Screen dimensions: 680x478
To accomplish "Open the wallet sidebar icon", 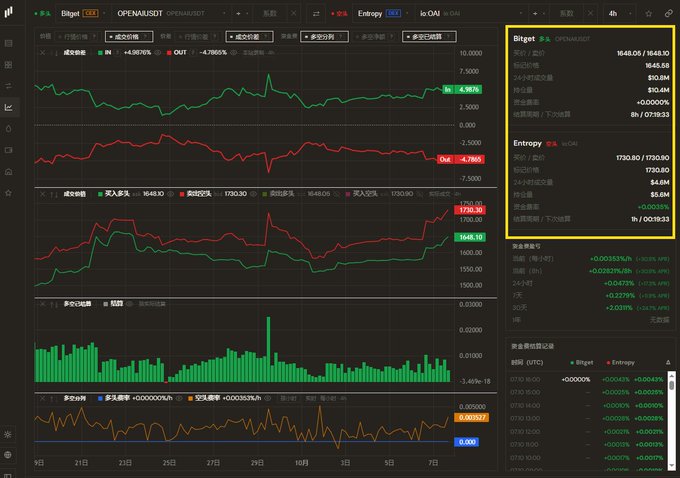I will 8,150.
